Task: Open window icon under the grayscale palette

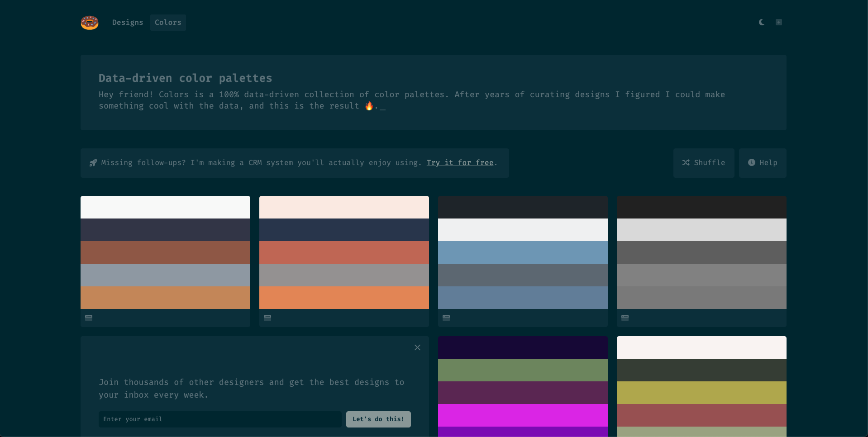Action: coord(625,318)
